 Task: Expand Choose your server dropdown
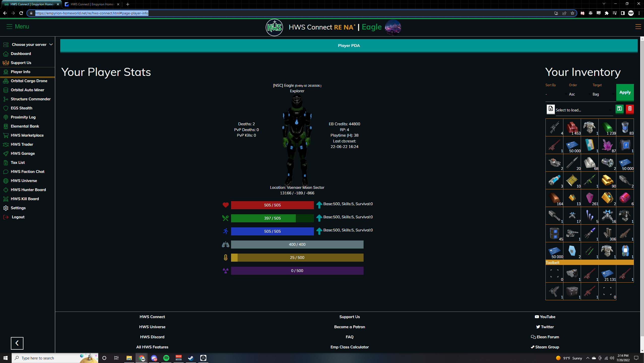pos(29,45)
